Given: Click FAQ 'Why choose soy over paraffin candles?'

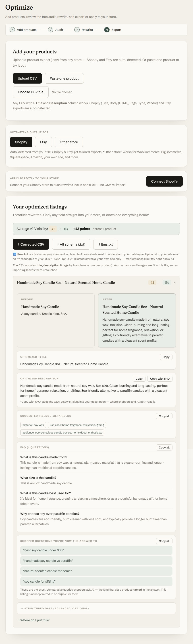Looking at the screenshot, I should point(50,514).
